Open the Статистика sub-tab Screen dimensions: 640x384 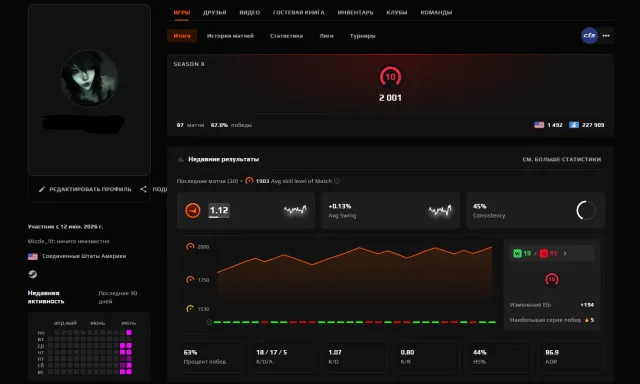coord(286,36)
